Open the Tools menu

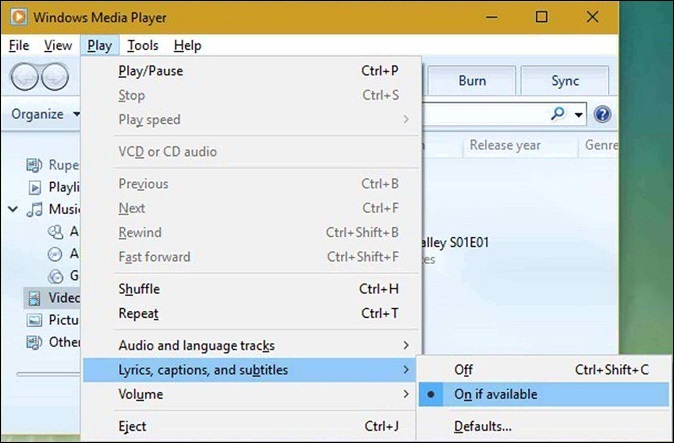click(x=143, y=46)
